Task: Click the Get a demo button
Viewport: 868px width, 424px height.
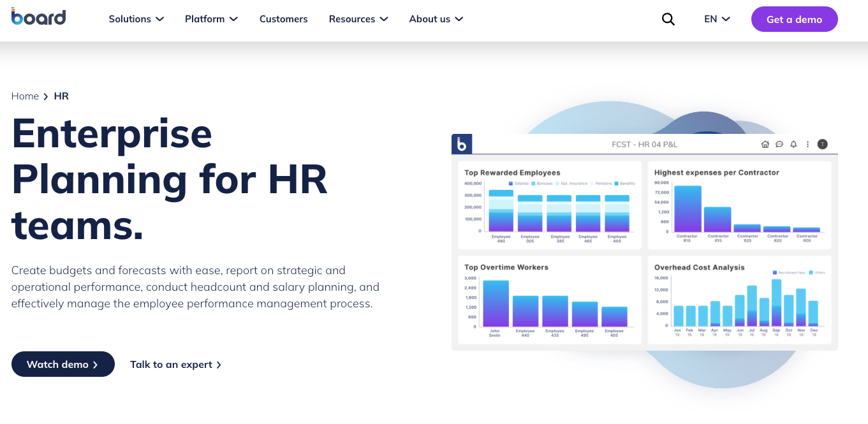Action: pyautogui.click(x=794, y=19)
